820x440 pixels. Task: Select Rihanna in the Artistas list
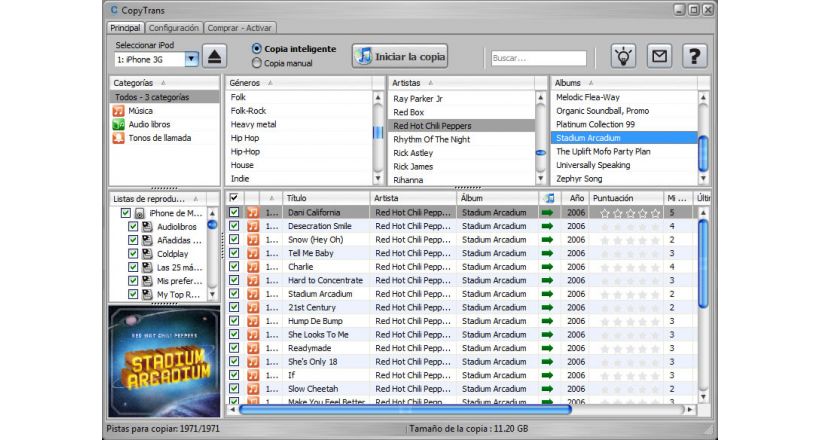(461, 179)
